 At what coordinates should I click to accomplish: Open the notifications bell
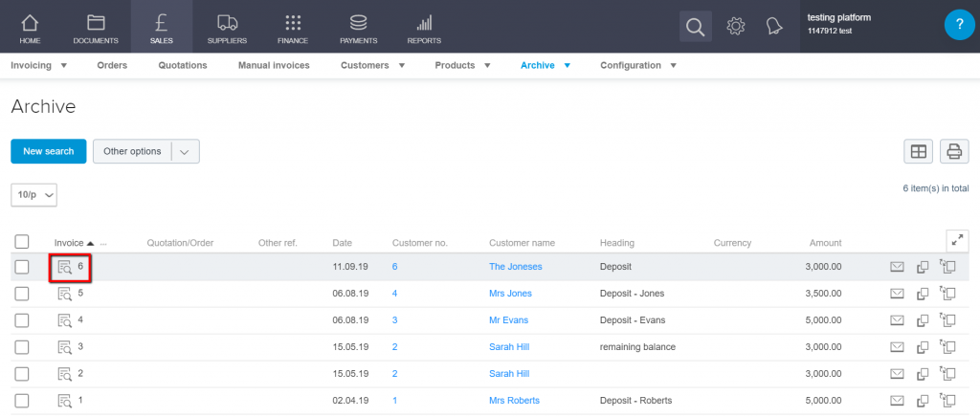point(774,26)
